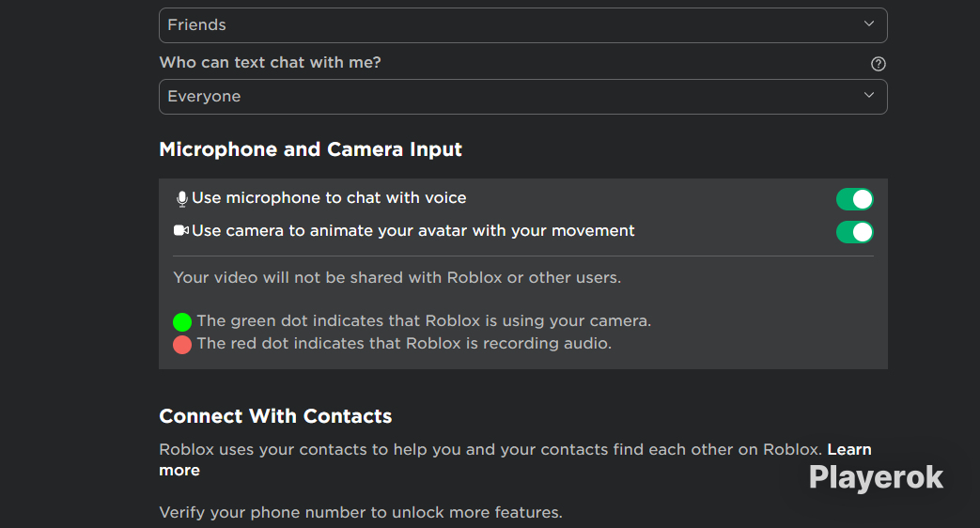Click the Playerok watermark logo

(876, 477)
